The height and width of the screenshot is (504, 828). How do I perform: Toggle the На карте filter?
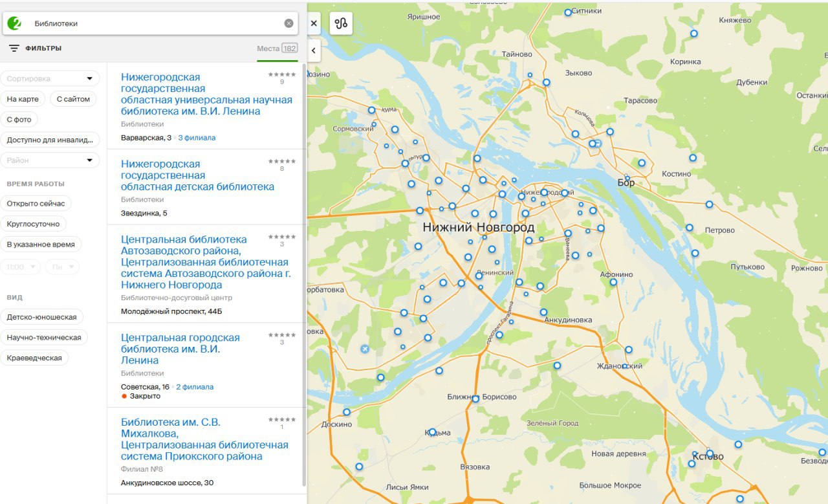tap(23, 99)
